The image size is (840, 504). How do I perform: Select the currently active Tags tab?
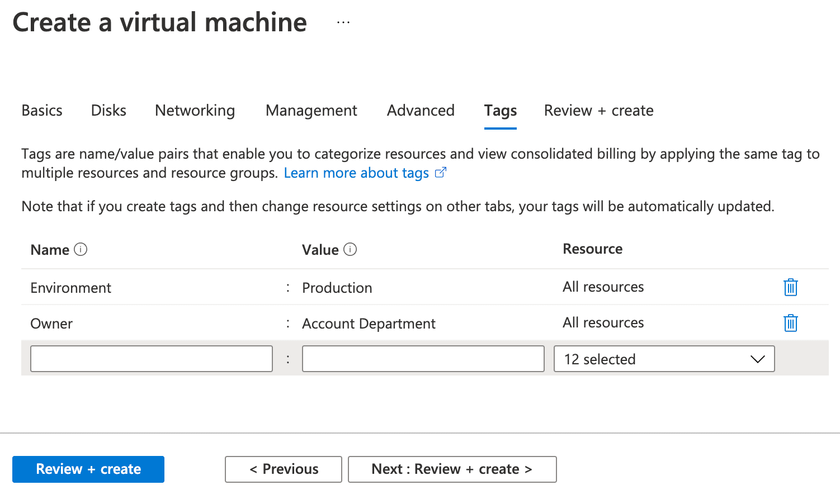(499, 111)
